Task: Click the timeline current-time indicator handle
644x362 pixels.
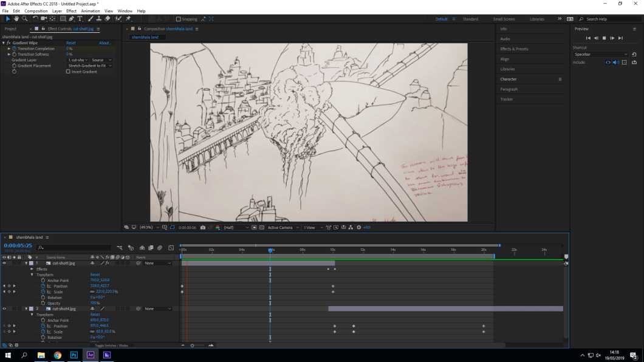Action: click(270, 250)
